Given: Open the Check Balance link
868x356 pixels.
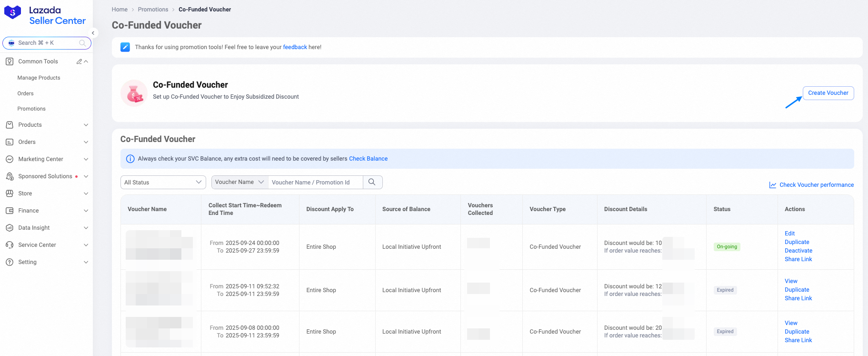Looking at the screenshot, I should [368, 159].
